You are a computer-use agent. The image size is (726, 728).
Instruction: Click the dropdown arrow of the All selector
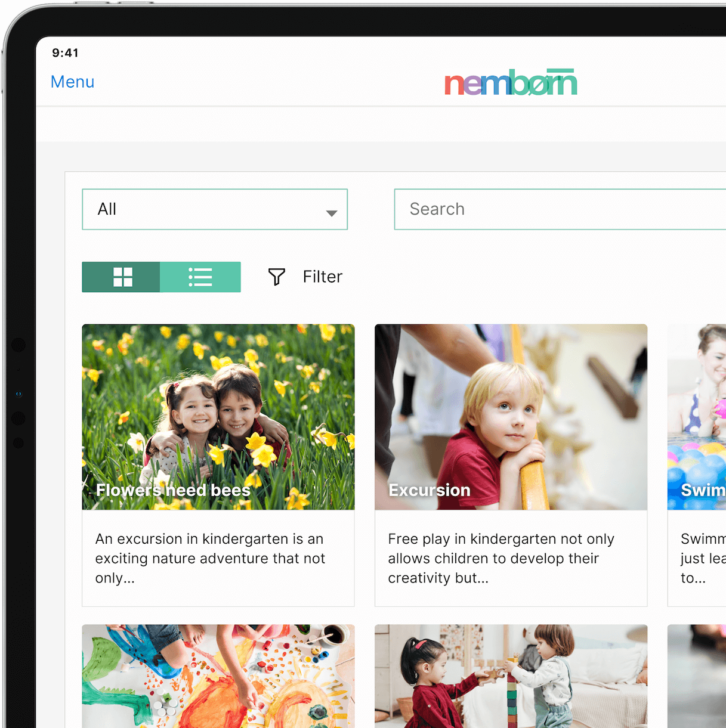[332, 213]
